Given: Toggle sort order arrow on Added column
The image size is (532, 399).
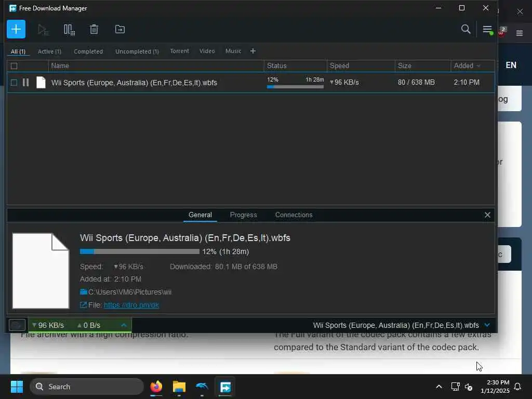Looking at the screenshot, I should [x=478, y=66].
